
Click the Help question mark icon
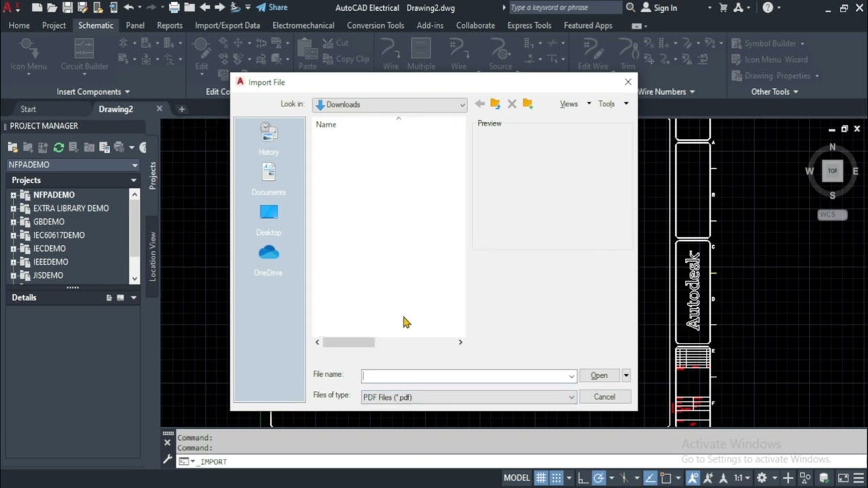coord(768,7)
